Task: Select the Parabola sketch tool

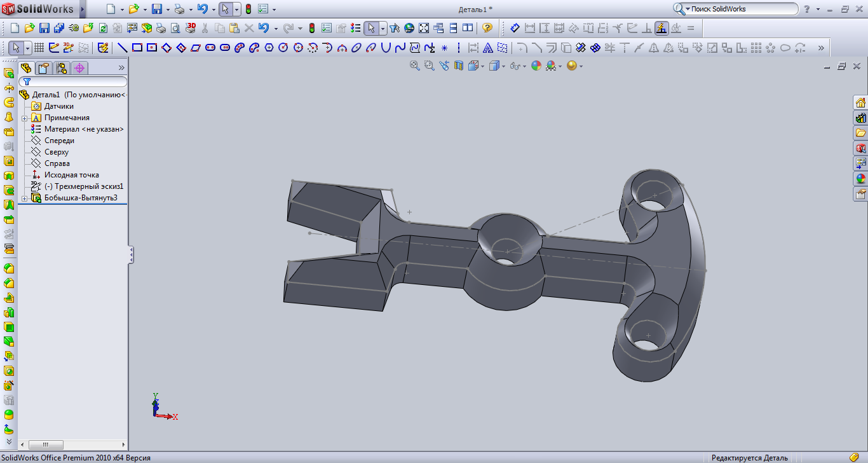Action: point(386,48)
